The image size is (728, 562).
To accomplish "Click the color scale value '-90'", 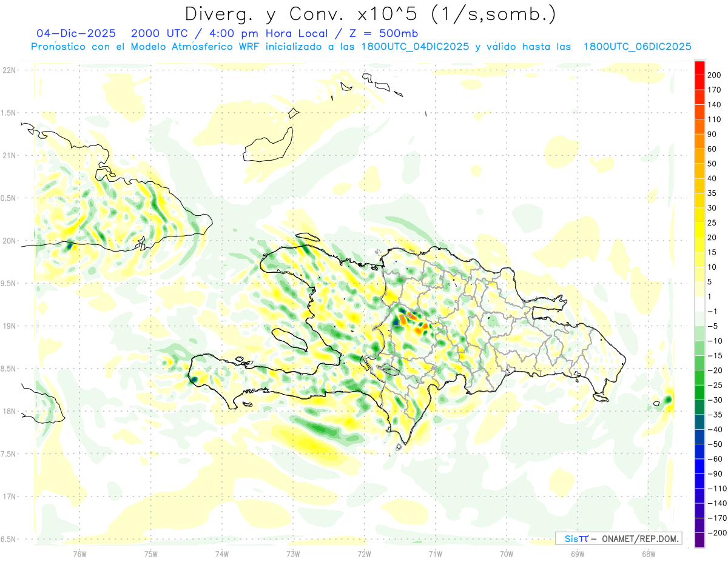I will pyautogui.click(x=714, y=473).
